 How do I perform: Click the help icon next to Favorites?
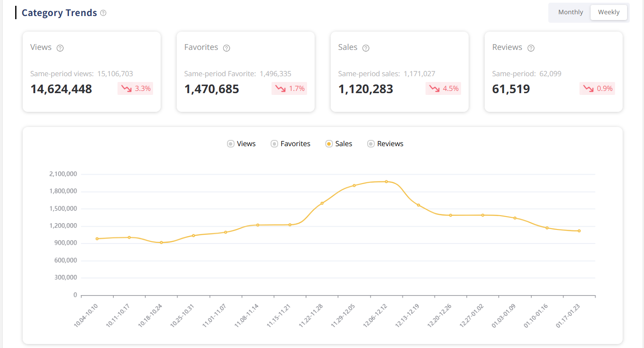pos(226,48)
